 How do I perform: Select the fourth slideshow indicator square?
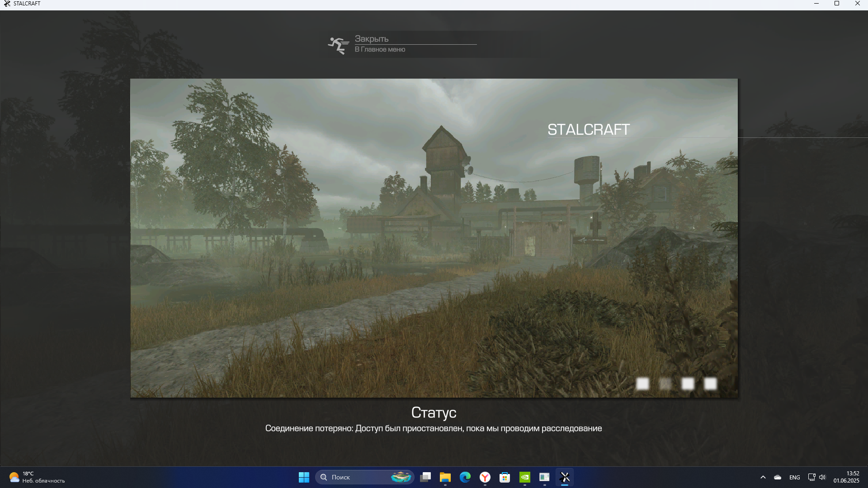(710, 384)
